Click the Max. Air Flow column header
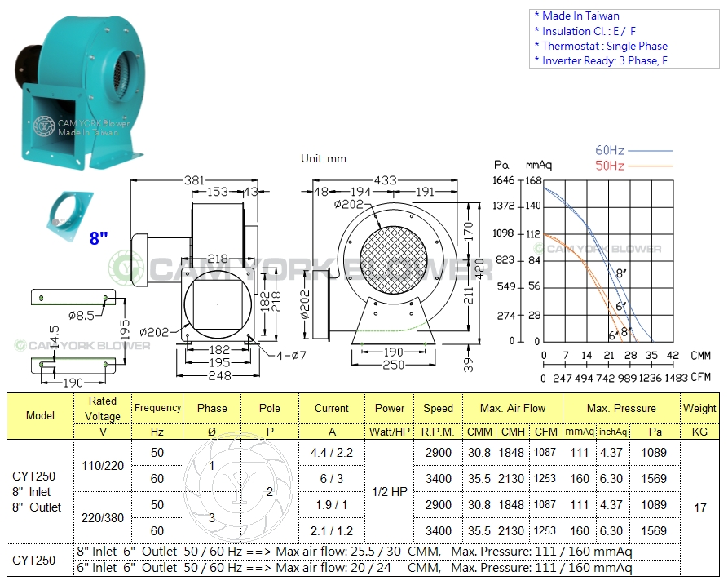728x585 pixels. [x=513, y=409]
